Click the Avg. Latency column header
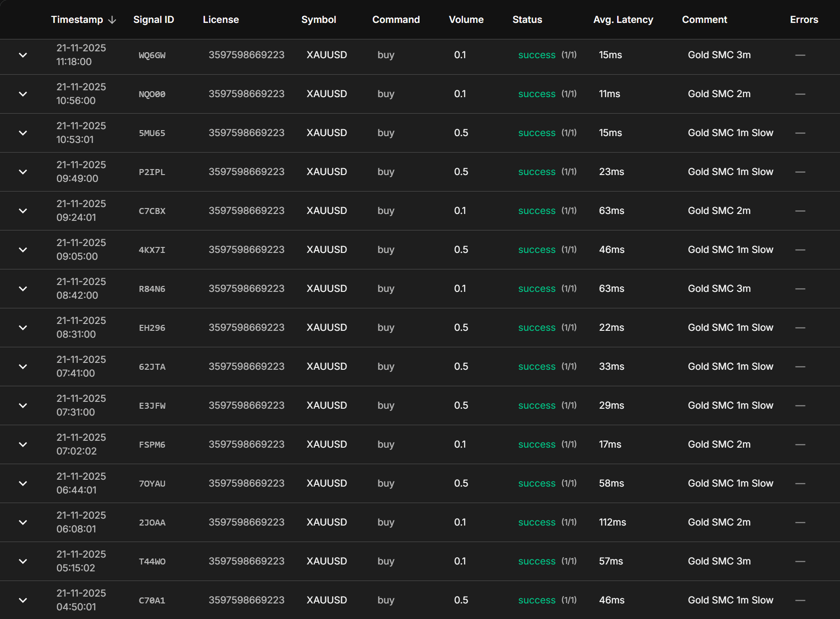840x619 pixels. (x=623, y=20)
